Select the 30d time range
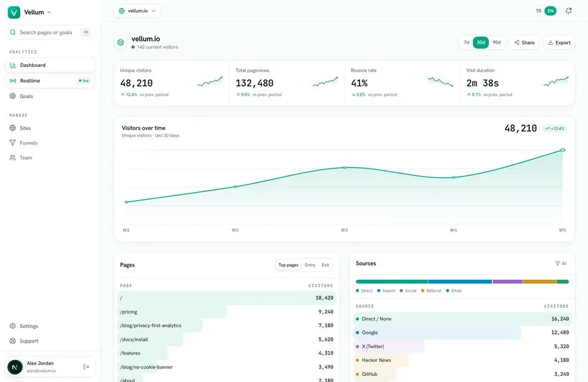Image resolution: width=588 pixels, height=382 pixels. 480,42
